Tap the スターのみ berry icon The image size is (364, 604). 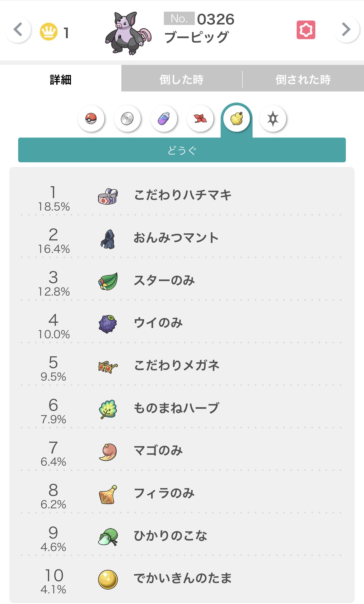108,281
